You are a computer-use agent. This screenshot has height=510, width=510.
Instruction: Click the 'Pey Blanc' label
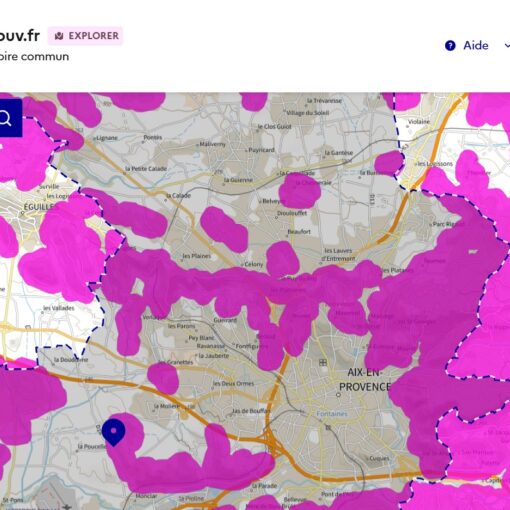(x=201, y=338)
